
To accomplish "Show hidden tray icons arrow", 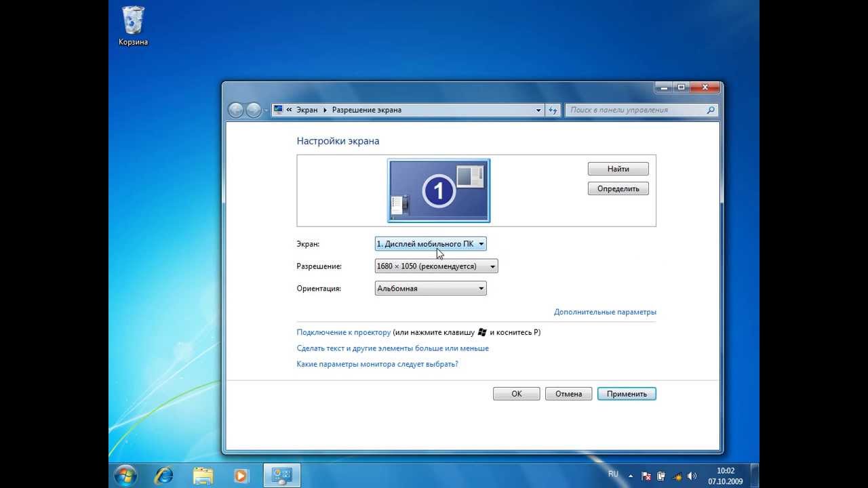I will coord(631,476).
